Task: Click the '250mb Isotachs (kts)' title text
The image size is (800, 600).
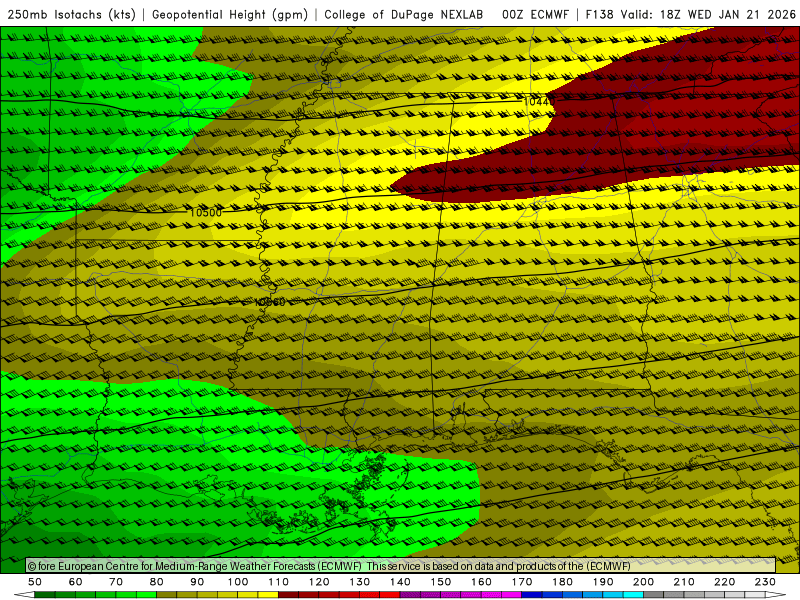Action: click(x=71, y=15)
